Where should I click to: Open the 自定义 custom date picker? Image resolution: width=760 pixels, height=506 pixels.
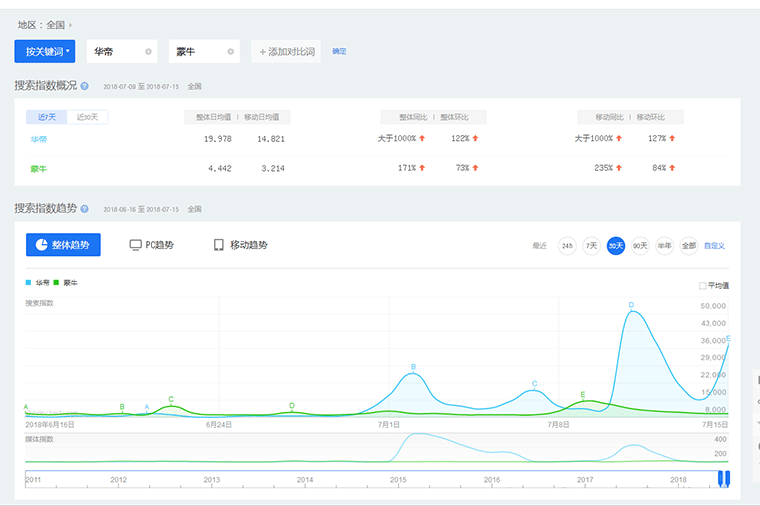[x=714, y=245]
